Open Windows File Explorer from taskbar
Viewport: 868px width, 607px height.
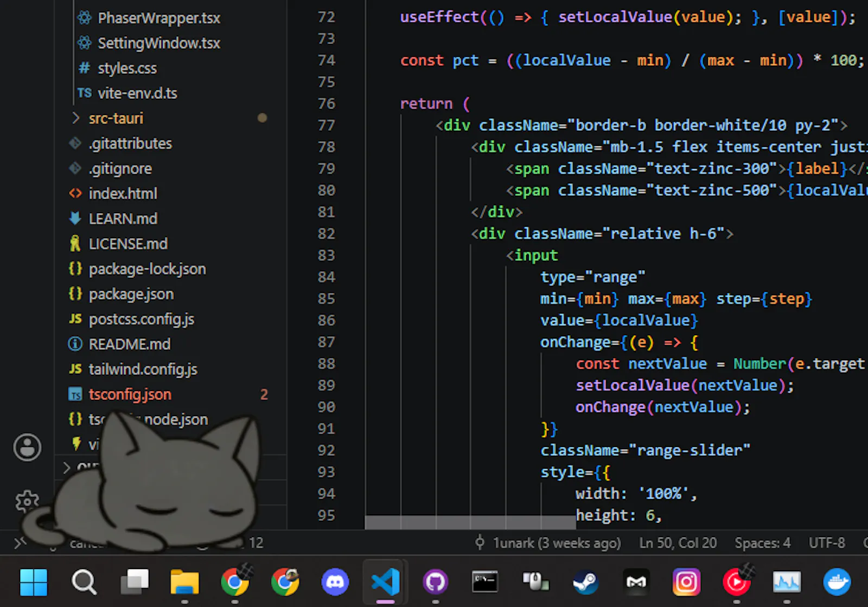pos(184,582)
